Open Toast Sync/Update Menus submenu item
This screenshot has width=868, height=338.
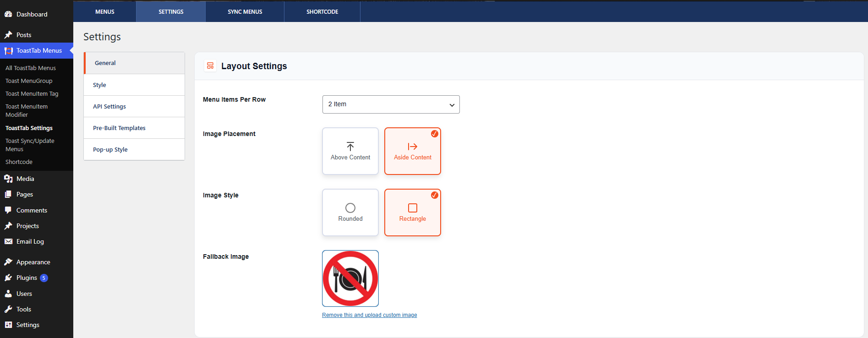(30, 145)
